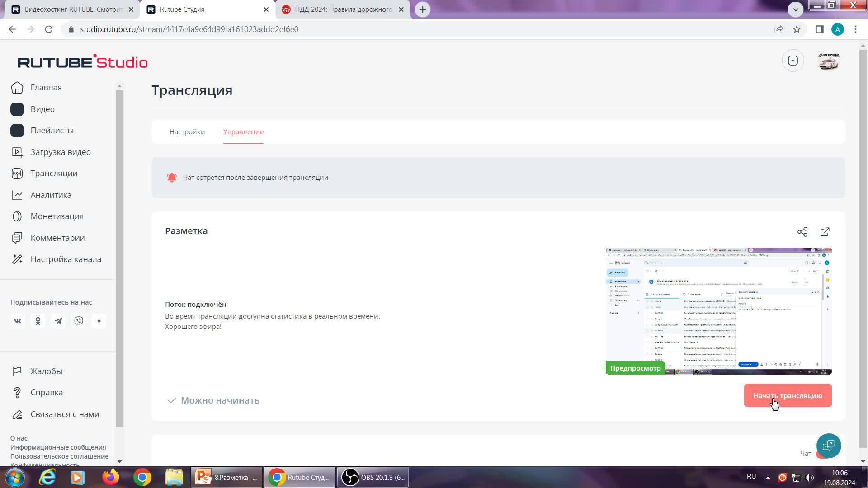This screenshot has width=868, height=488.
Task: Open the share stream icon
Action: click(802, 232)
